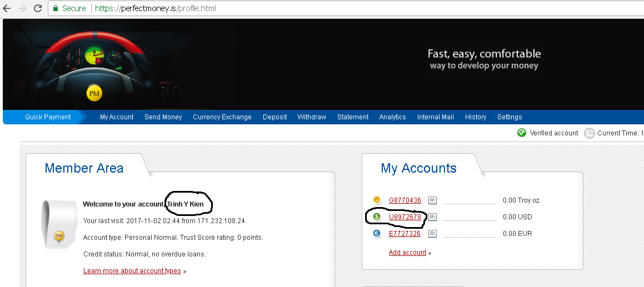Open EUR account E7727326 link

(x=405, y=234)
